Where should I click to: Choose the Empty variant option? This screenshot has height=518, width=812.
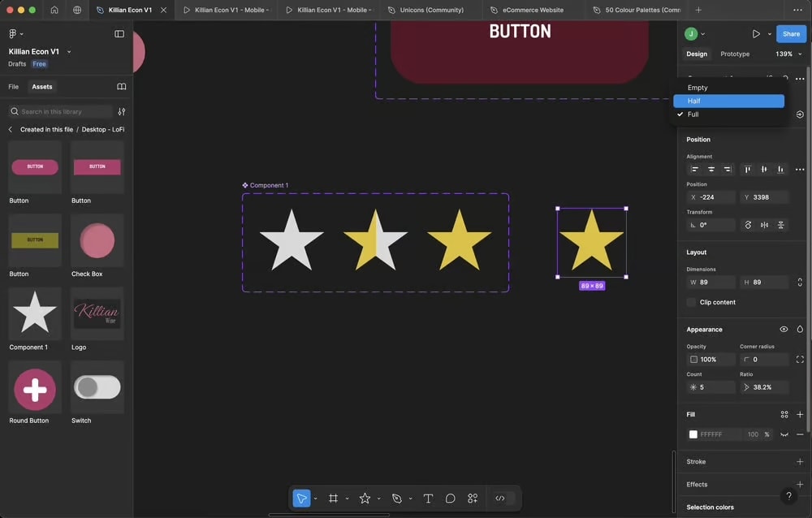728,88
